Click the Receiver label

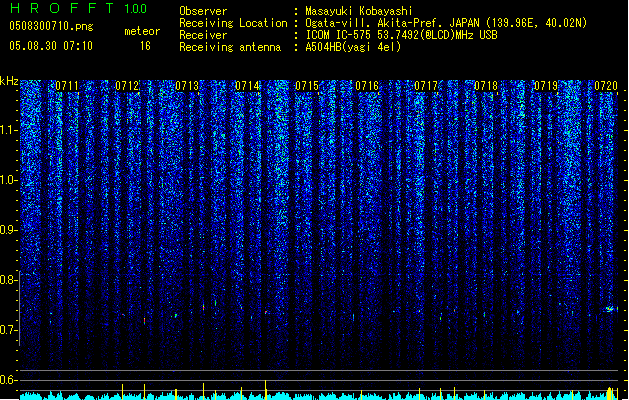tap(203, 35)
